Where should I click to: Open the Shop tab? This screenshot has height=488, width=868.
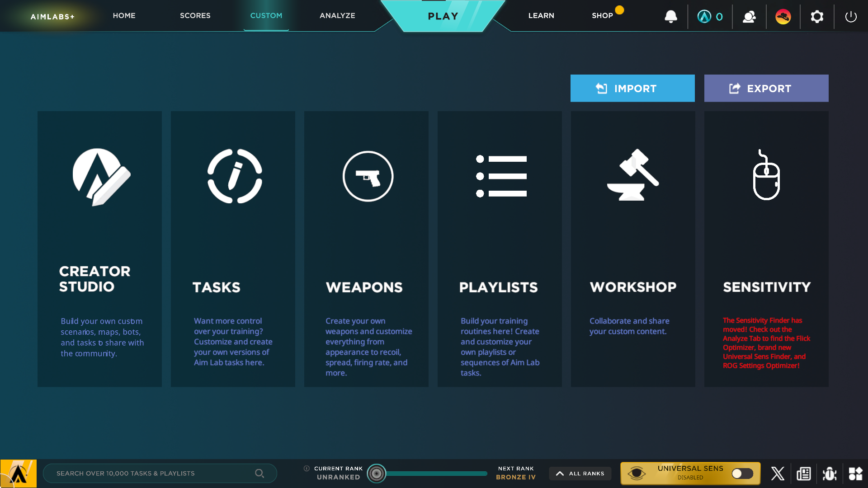602,15
